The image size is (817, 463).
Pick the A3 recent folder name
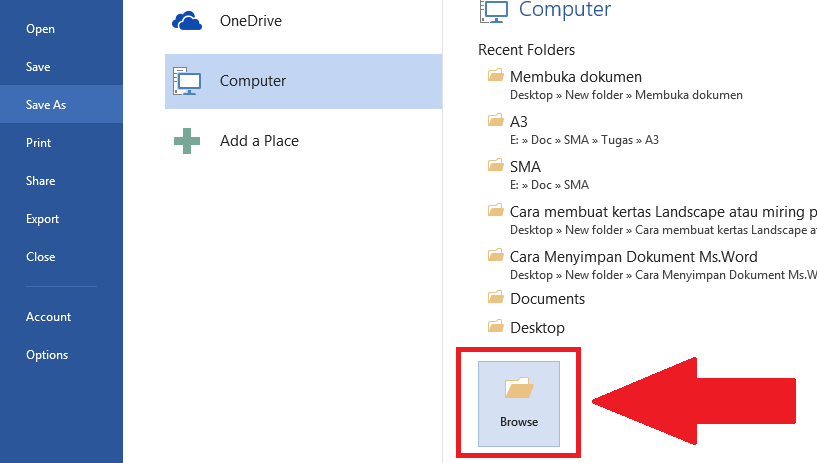click(x=519, y=122)
